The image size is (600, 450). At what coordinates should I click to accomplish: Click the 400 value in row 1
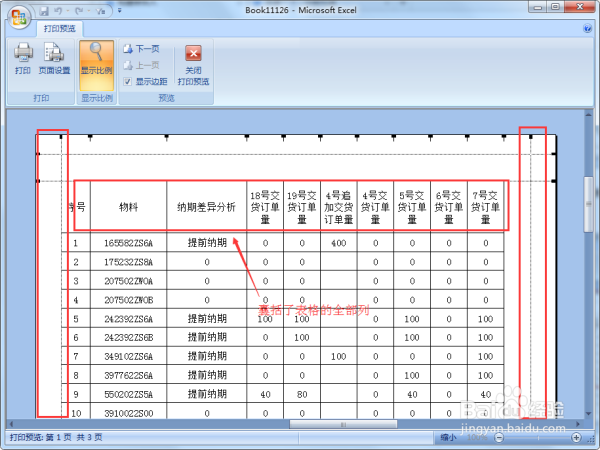pos(339,243)
